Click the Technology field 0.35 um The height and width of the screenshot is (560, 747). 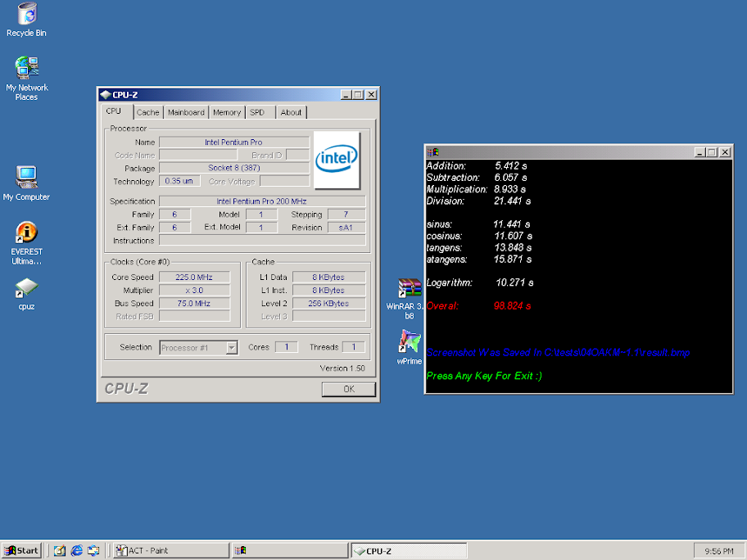179,181
